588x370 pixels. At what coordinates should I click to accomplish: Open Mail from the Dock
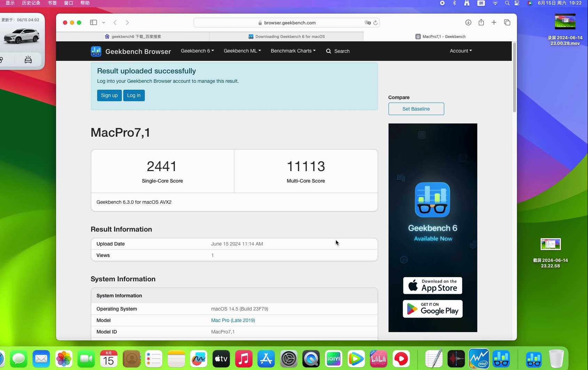pos(41,359)
